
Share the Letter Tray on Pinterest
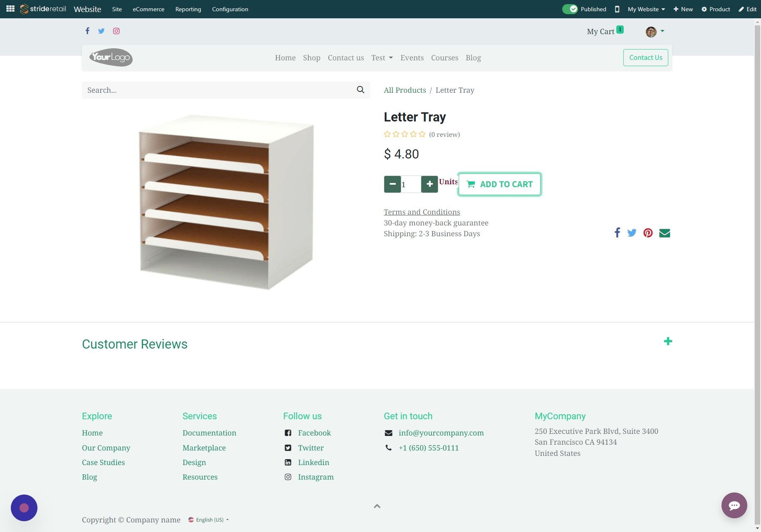[x=648, y=233]
